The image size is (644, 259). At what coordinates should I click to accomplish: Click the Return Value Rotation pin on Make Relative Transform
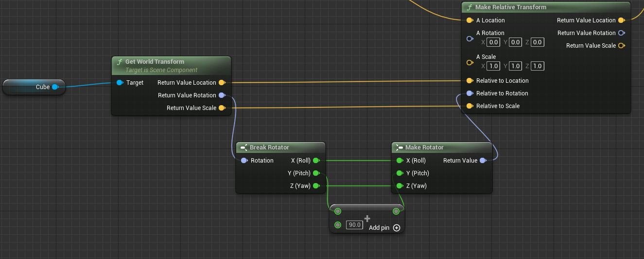[621, 33]
